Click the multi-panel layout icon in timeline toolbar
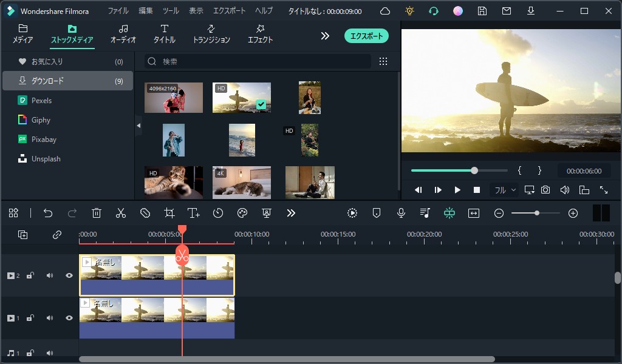This screenshot has height=364, width=622. click(13, 213)
